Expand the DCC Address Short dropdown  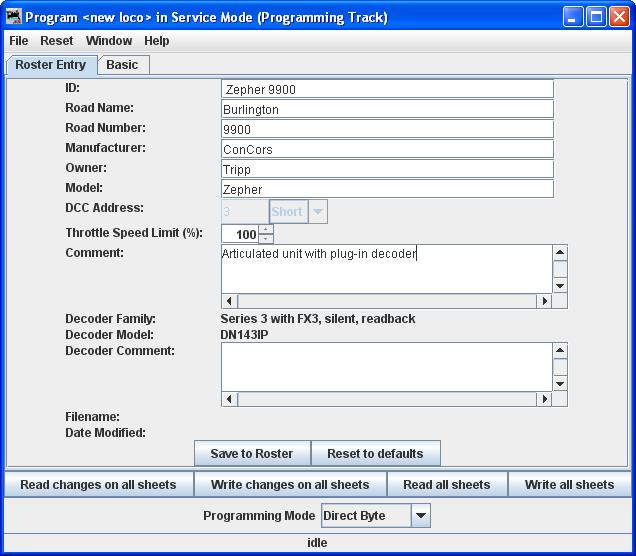[318, 212]
